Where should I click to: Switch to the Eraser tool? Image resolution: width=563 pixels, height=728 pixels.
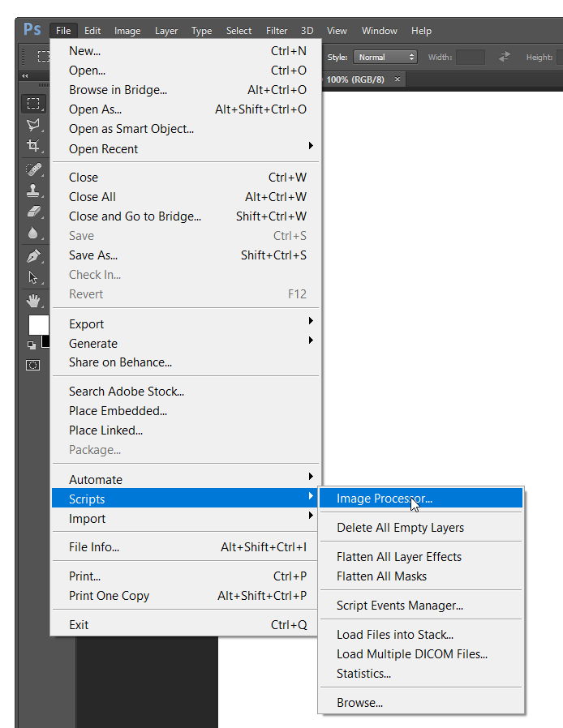point(33,212)
